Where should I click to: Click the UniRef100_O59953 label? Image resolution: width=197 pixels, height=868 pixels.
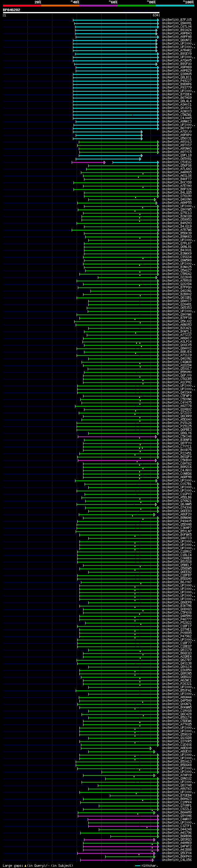coord(177,220)
